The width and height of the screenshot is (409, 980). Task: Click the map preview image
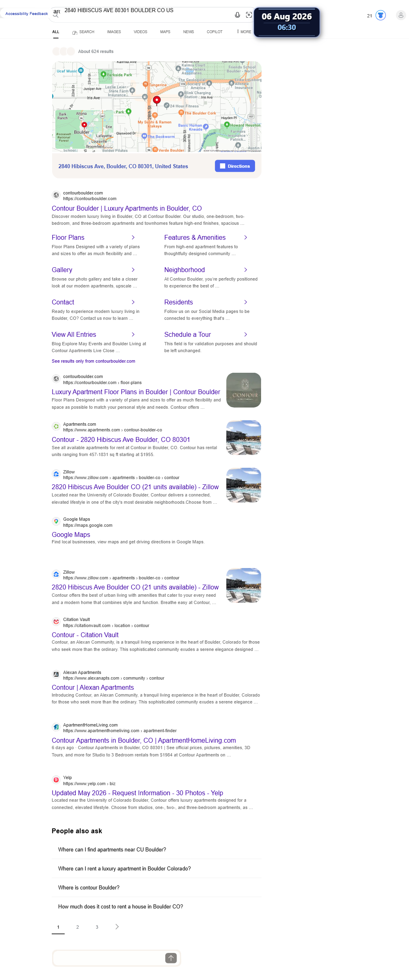click(x=157, y=107)
